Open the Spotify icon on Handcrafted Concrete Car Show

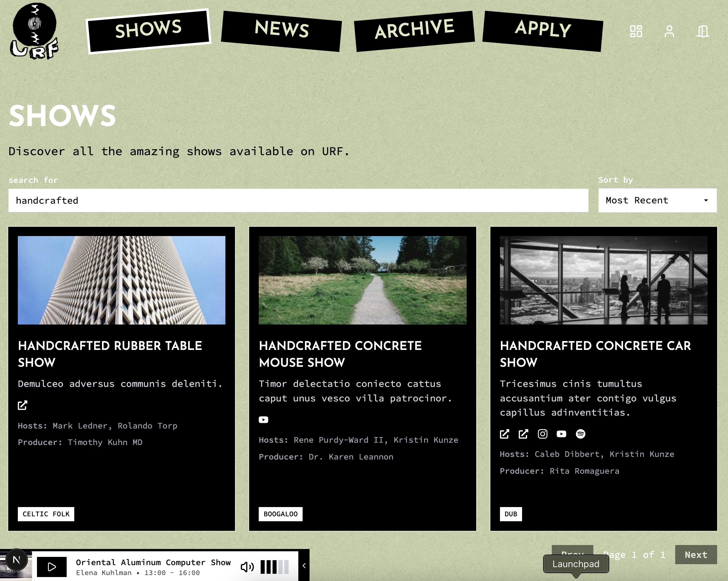click(580, 434)
